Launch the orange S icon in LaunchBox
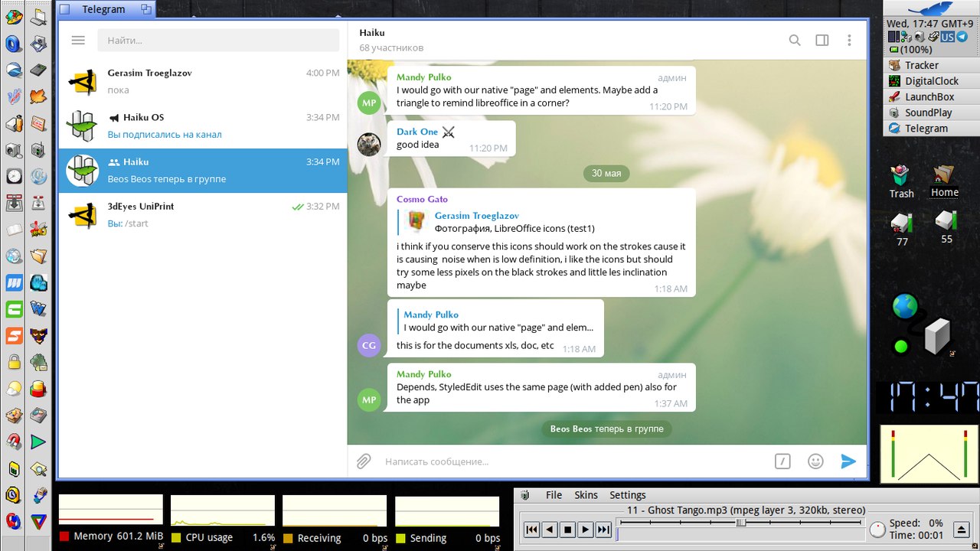This screenshot has height=551, width=980. click(x=14, y=335)
